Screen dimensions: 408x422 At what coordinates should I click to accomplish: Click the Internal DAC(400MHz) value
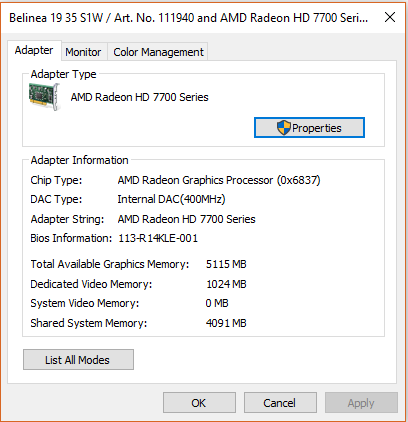(171, 199)
